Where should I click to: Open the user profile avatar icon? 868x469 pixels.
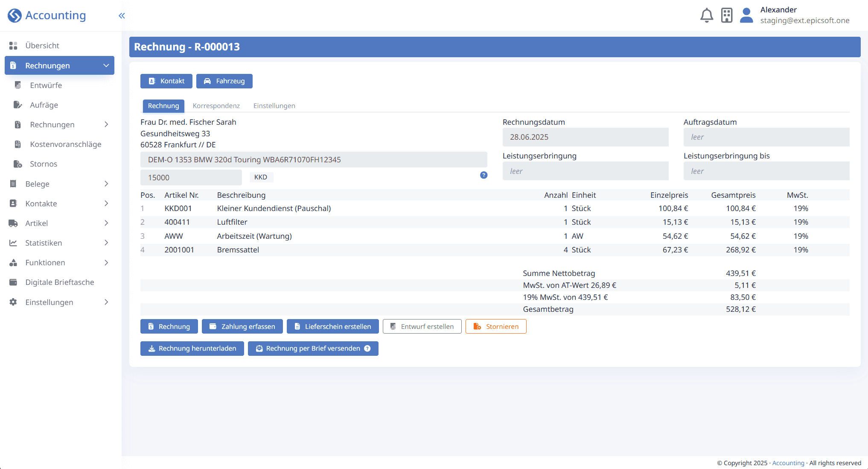746,15
